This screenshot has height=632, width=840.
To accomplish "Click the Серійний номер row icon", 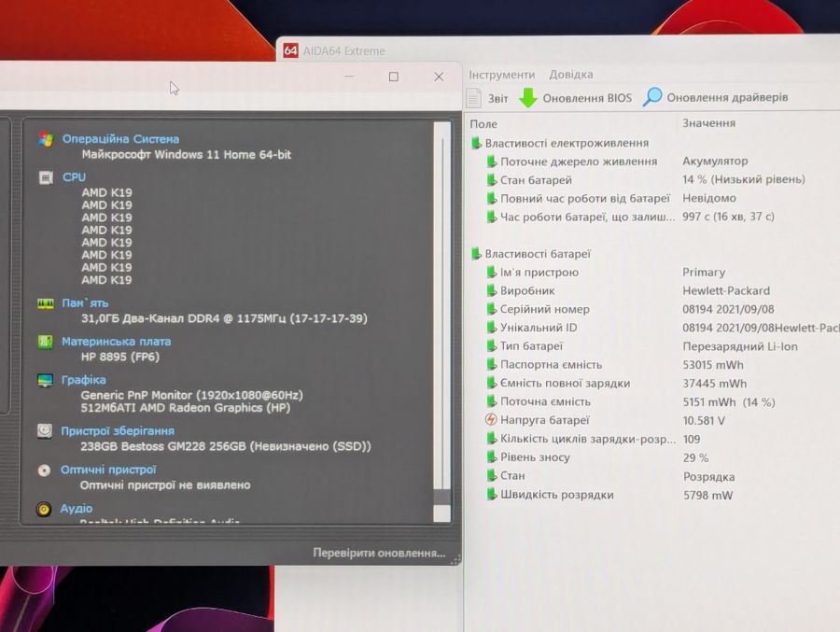I will click(x=491, y=309).
